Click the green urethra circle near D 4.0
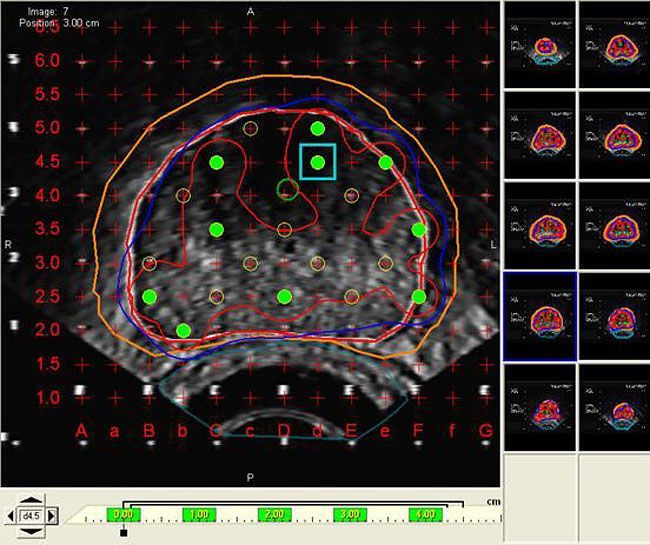Screen dimensions: 650x545 [287, 189]
